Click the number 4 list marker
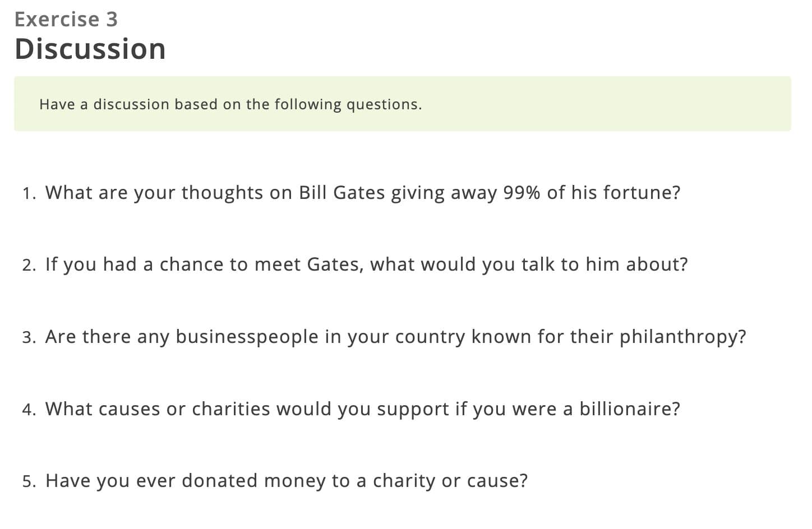Screen dimensions: 812x529 (29, 410)
